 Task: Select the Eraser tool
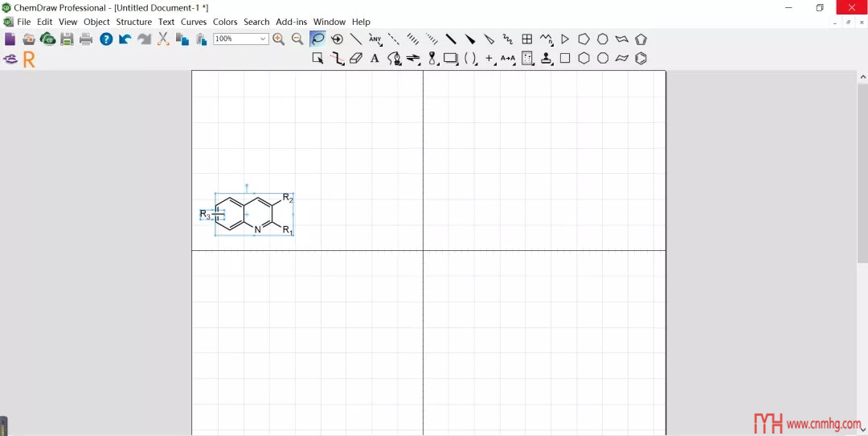[356, 58]
